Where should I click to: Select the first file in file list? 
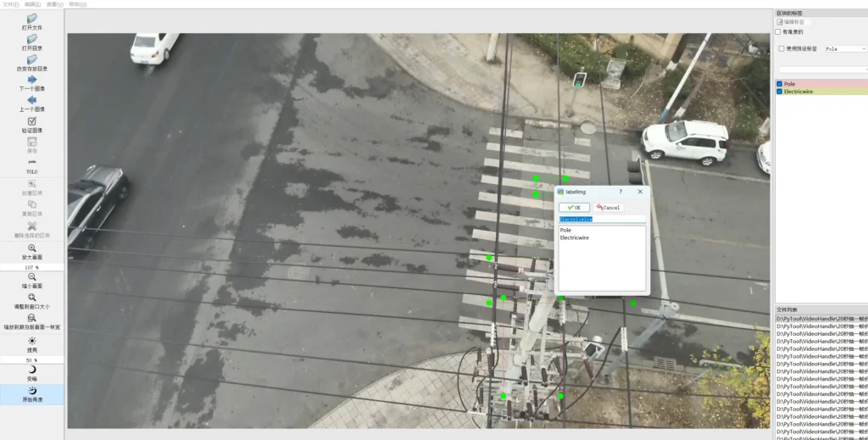[x=821, y=320]
